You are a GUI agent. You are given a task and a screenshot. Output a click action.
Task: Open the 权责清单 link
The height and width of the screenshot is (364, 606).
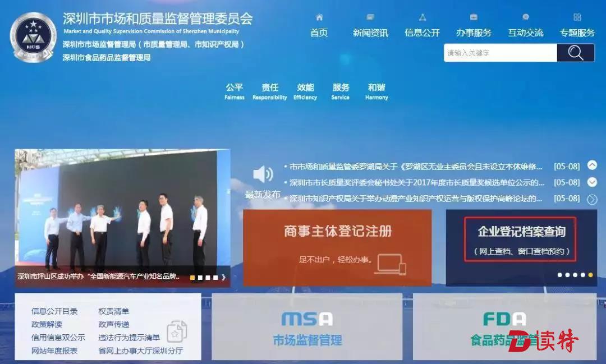point(114,311)
